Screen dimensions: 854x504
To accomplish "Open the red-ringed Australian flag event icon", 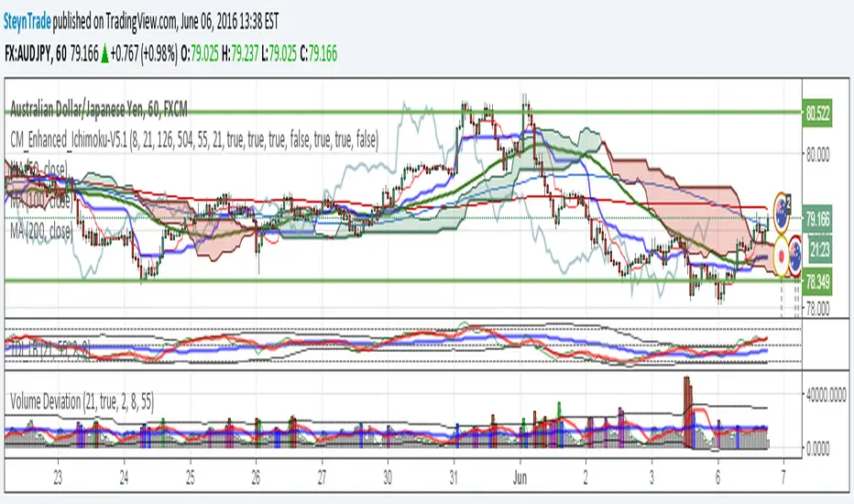I will coord(794,256).
